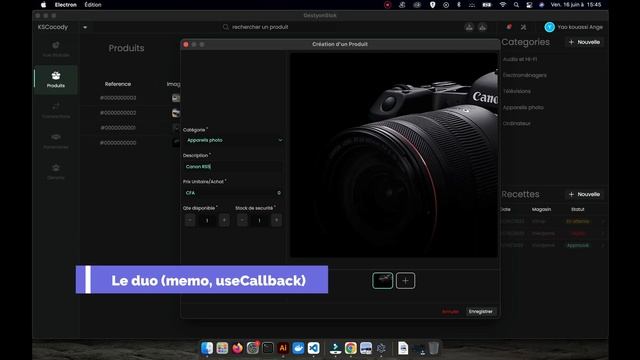
Task: Open the Édition menu in menu bar
Action: [x=93, y=5]
